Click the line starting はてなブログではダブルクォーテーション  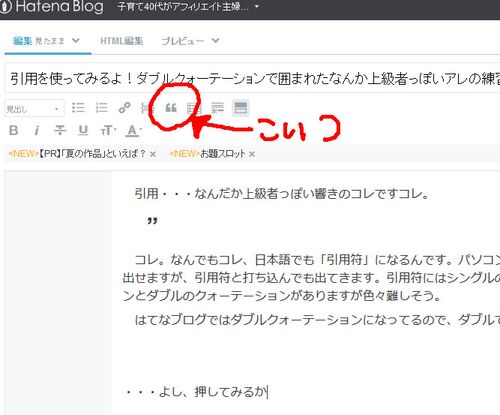(317, 320)
